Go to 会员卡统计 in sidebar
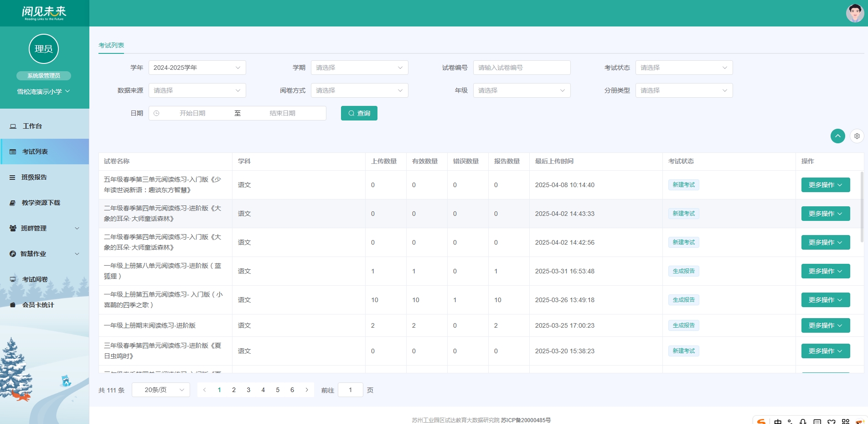 tap(38, 305)
